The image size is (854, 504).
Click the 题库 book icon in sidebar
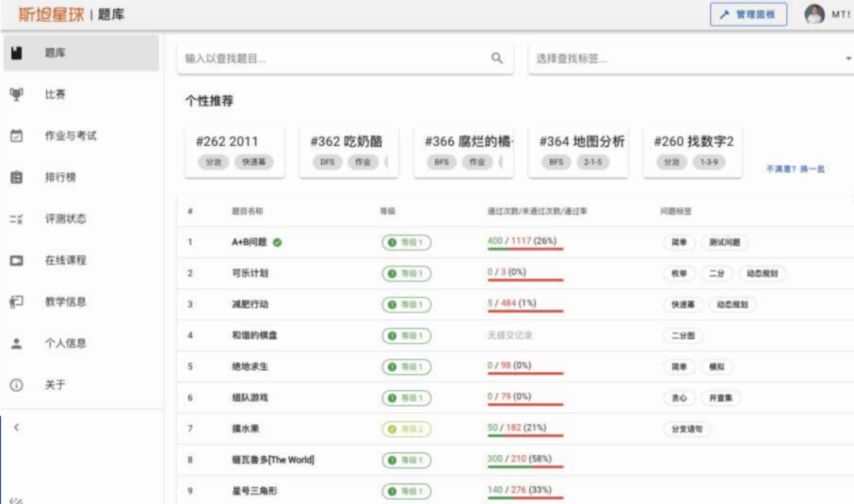click(17, 53)
